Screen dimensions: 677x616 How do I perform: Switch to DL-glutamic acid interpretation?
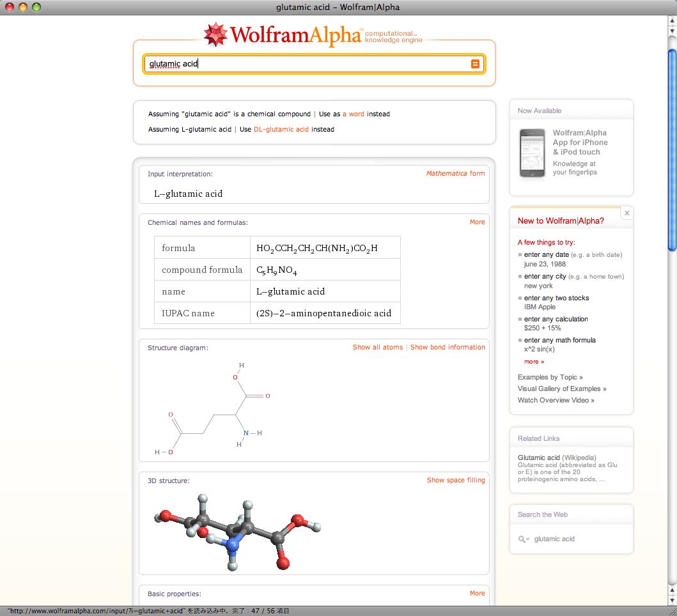(x=281, y=129)
